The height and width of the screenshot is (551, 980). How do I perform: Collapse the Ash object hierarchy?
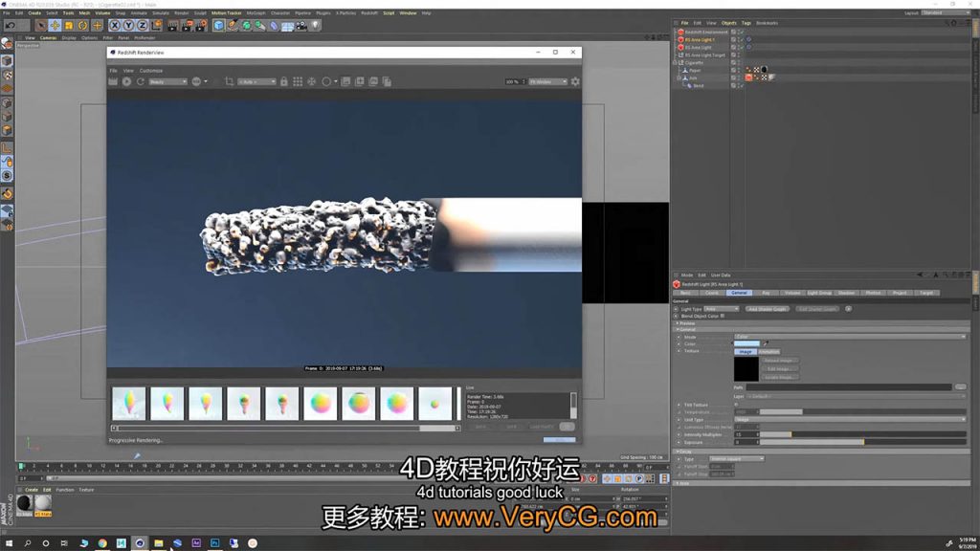point(679,78)
